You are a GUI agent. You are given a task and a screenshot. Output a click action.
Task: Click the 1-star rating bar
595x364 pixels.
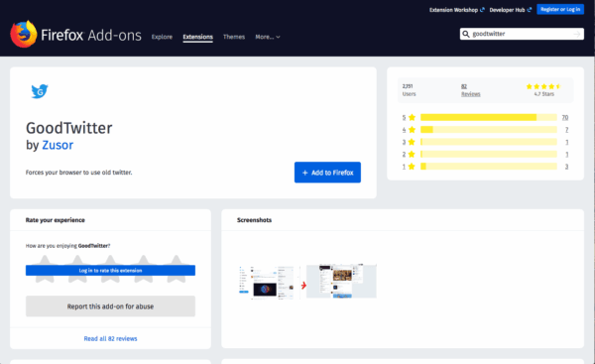point(488,167)
